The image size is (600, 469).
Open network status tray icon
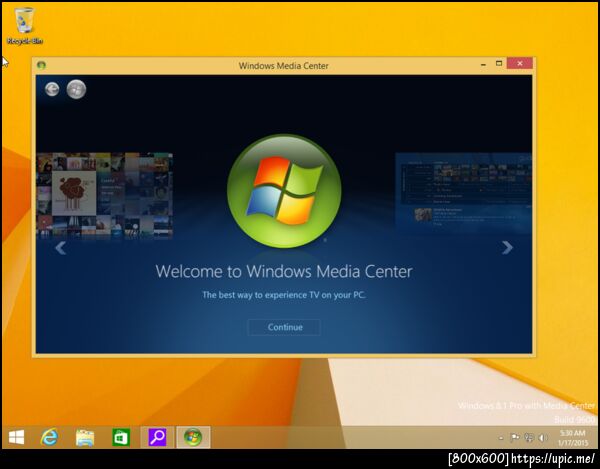529,437
